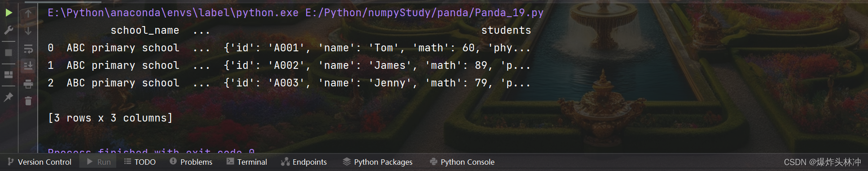Open the Python Packages tool window

(x=377, y=162)
